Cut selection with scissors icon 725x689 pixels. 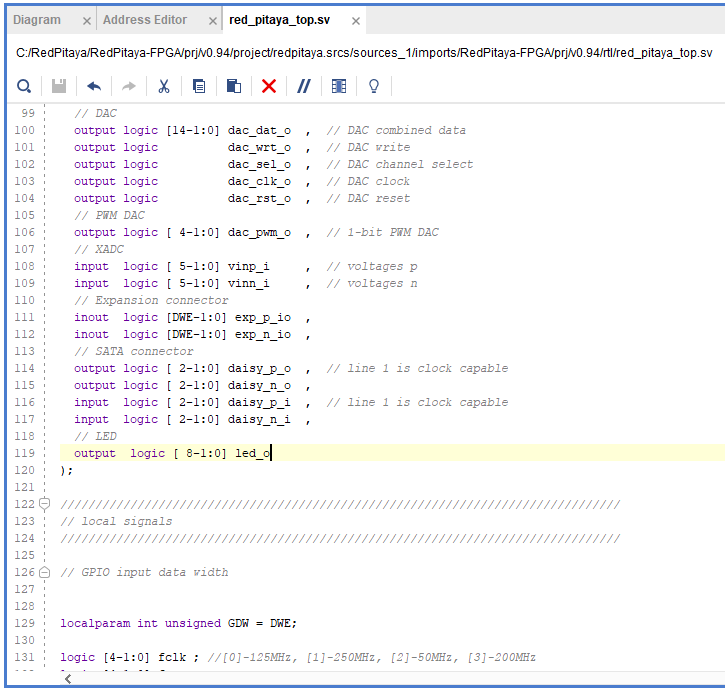click(164, 86)
